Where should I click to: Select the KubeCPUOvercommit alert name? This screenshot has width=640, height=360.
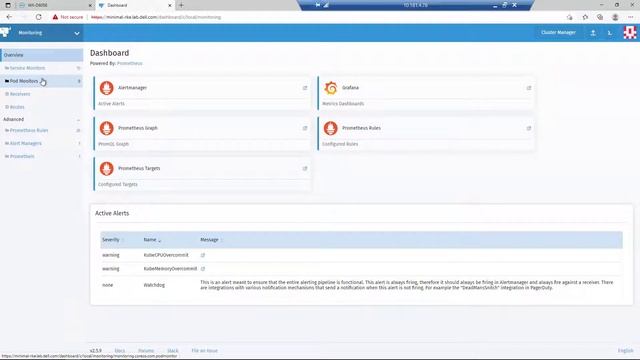point(166,255)
